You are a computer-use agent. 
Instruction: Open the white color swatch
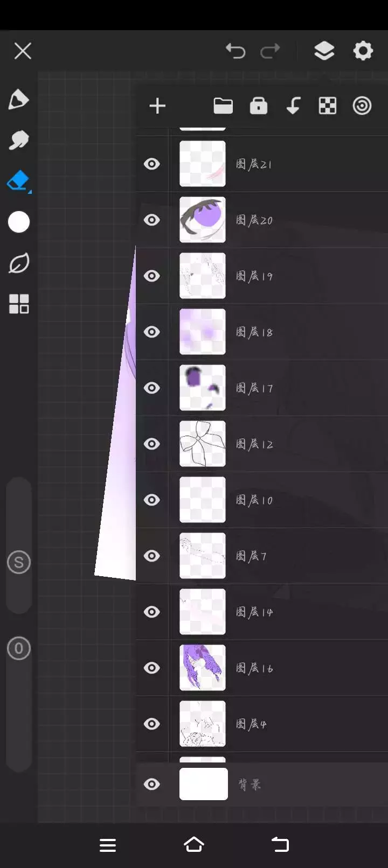pyautogui.click(x=19, y=222)
